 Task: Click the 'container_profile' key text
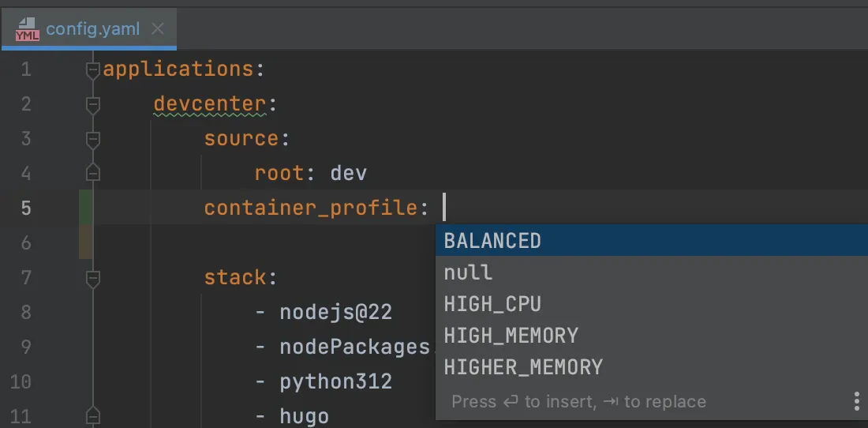[x=311, y=208]
